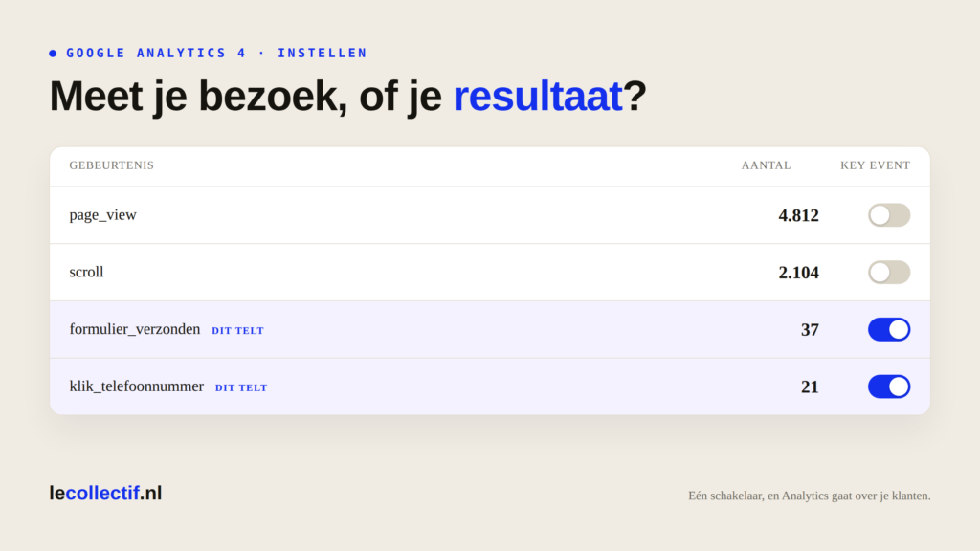The height and width of the screenshot is (551, 980).
Task: Click the Key Event column header
Action: click(875, 165)
